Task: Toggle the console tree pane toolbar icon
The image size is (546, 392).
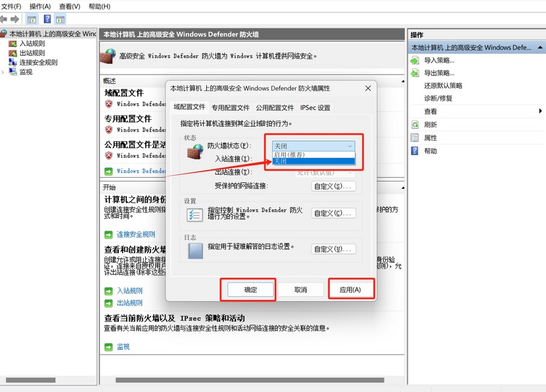Action: point(32,19)
